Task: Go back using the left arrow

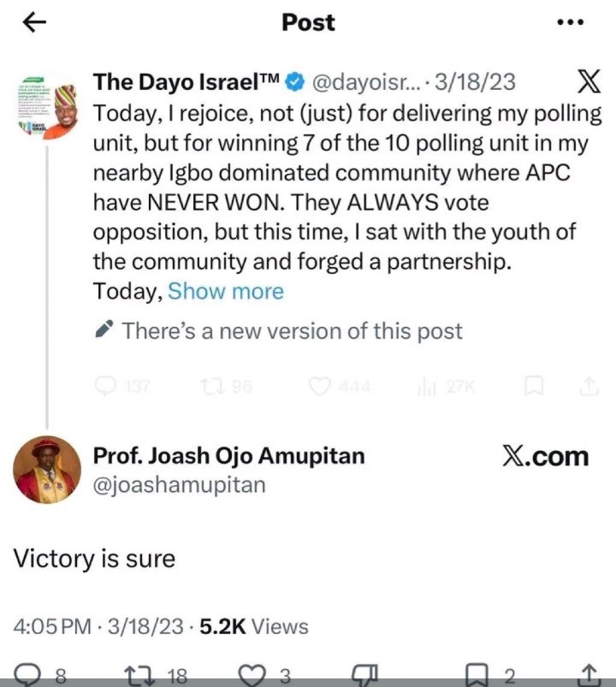Action: [33, 24]
